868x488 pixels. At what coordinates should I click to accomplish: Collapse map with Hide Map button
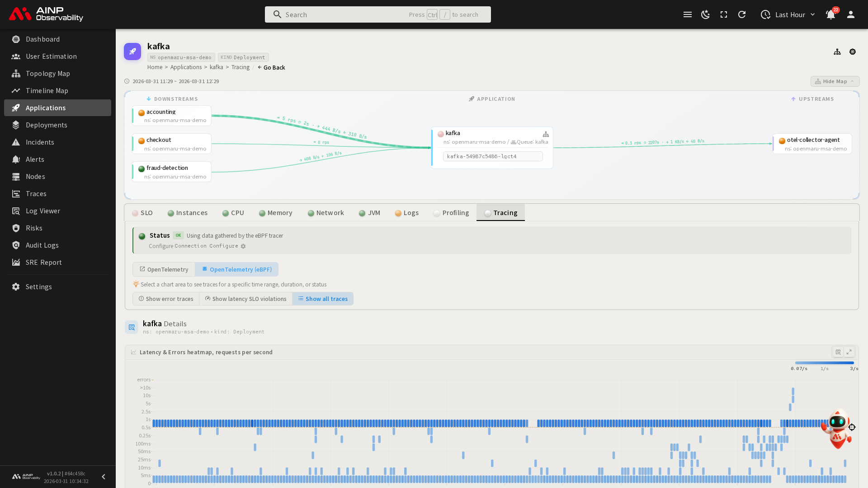(x=835, y=81)
